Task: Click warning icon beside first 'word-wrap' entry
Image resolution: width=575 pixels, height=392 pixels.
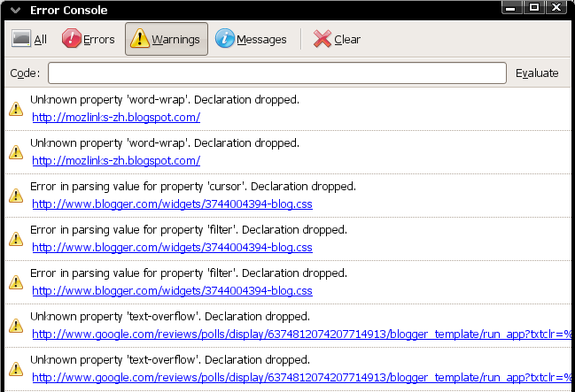Action: (x=16, y=109)
